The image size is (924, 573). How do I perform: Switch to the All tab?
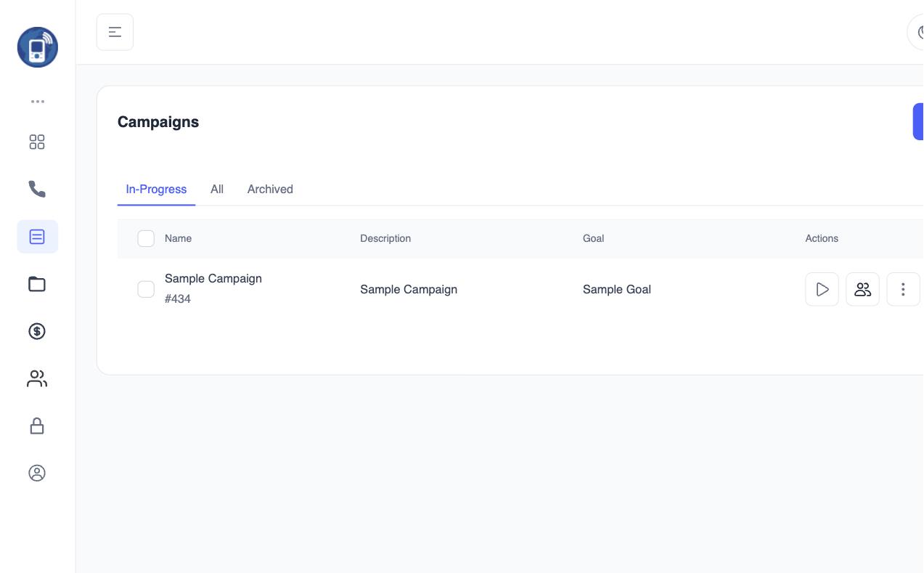tap(217, 189)
